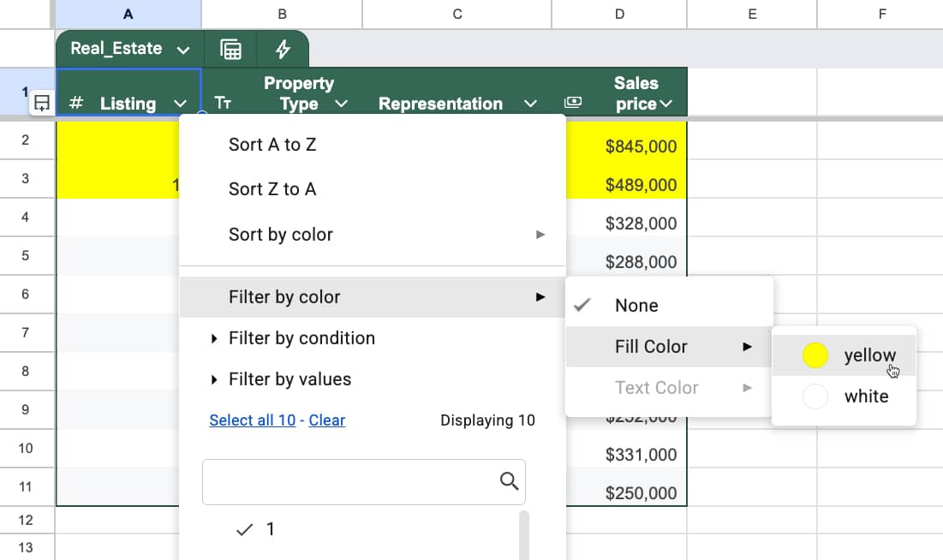943x560 pixels.
Task: Click the currency type icon in Sales price header
Action: 572,102
